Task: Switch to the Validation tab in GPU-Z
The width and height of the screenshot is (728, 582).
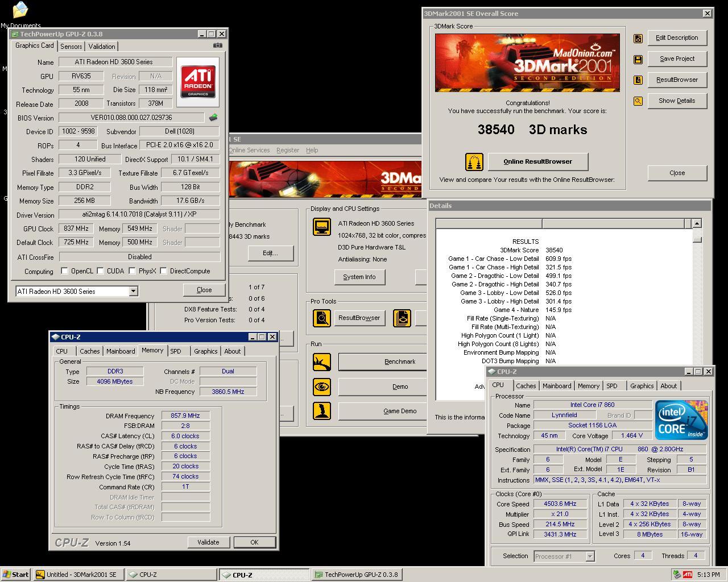Action: point(102,47)
